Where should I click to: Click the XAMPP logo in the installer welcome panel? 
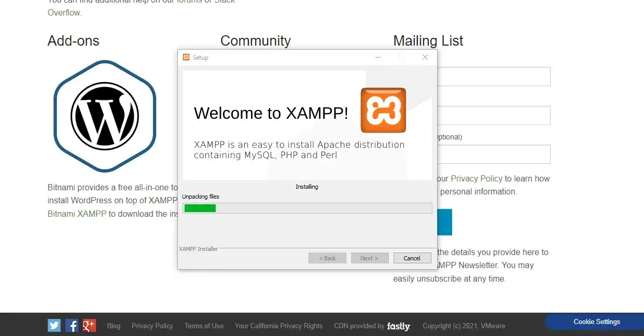pos(383,110)
